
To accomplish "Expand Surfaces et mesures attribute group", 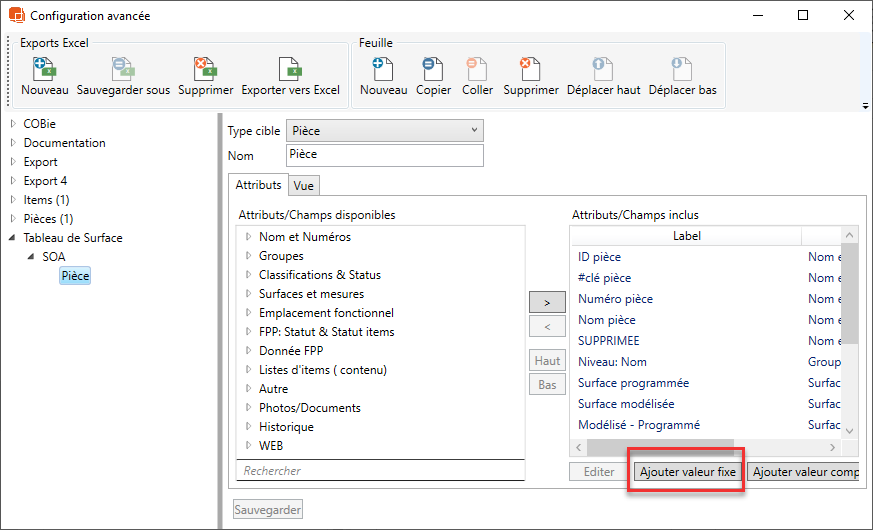I will coord(248,294).
